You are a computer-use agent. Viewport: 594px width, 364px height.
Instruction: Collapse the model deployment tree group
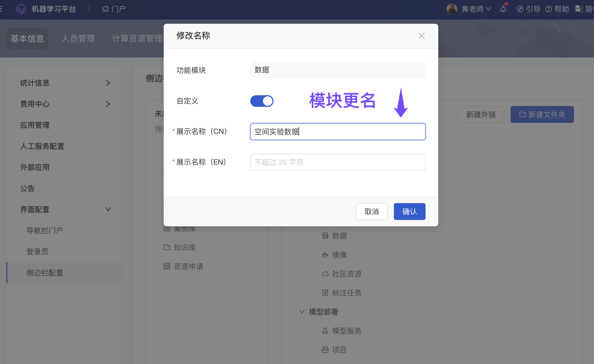click(302, 312)
